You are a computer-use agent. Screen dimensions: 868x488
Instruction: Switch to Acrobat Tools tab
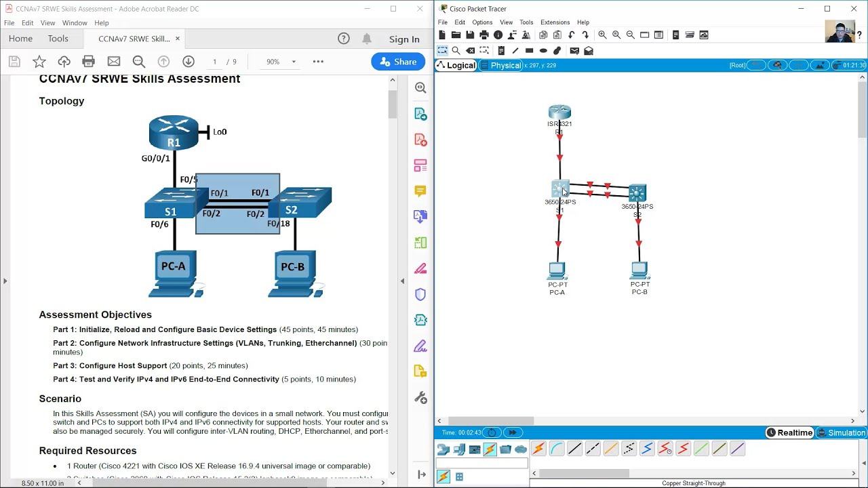[x=58, y=39]
